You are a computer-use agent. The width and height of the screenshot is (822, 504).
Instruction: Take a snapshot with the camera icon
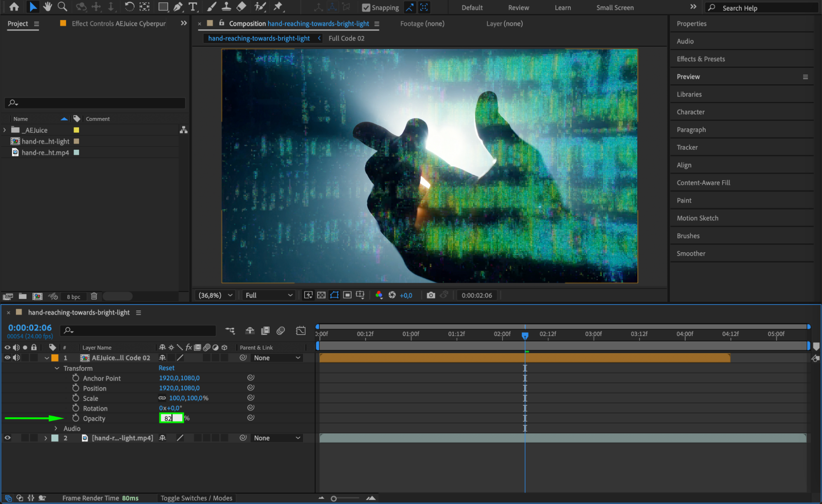[431, 295]
